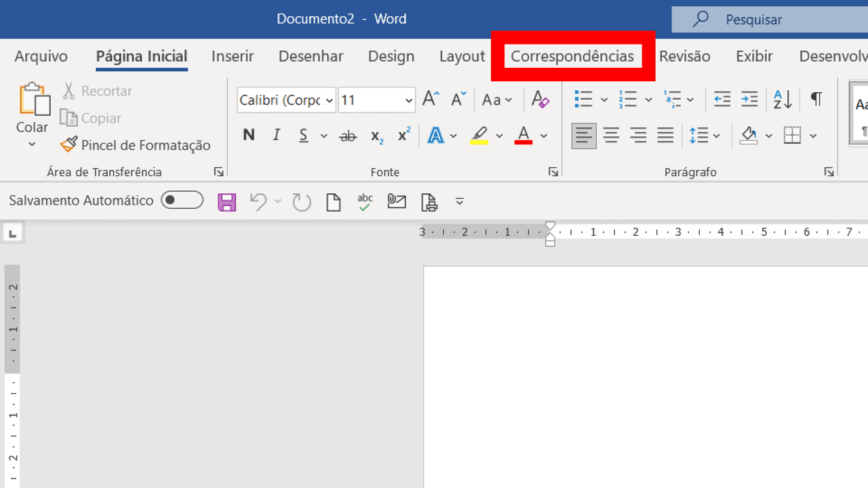This screenshot has height=488, width=868.
Task: Apply yellow text highlight color
Action: point(479,136)
